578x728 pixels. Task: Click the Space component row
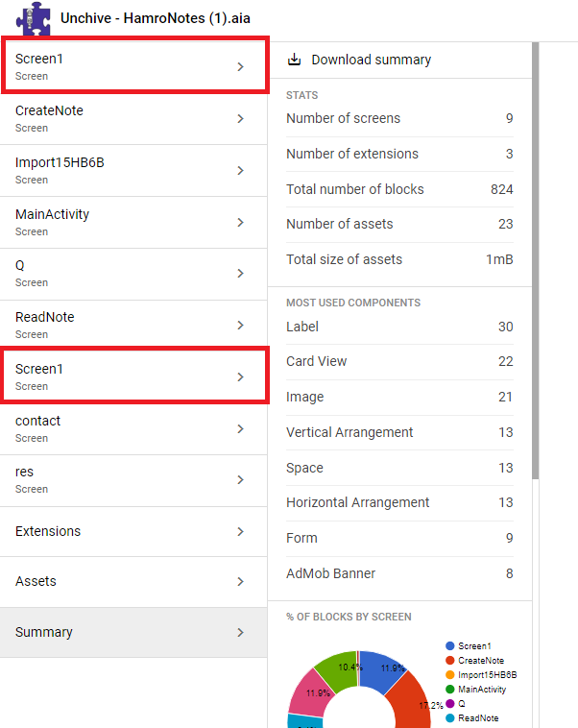coord(399,468)
